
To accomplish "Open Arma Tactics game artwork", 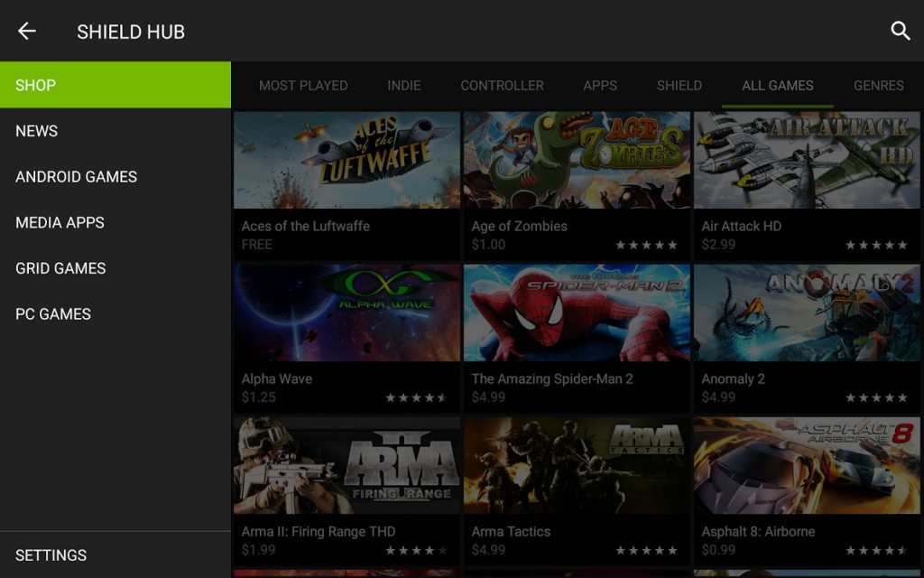I will pos(577,465).
